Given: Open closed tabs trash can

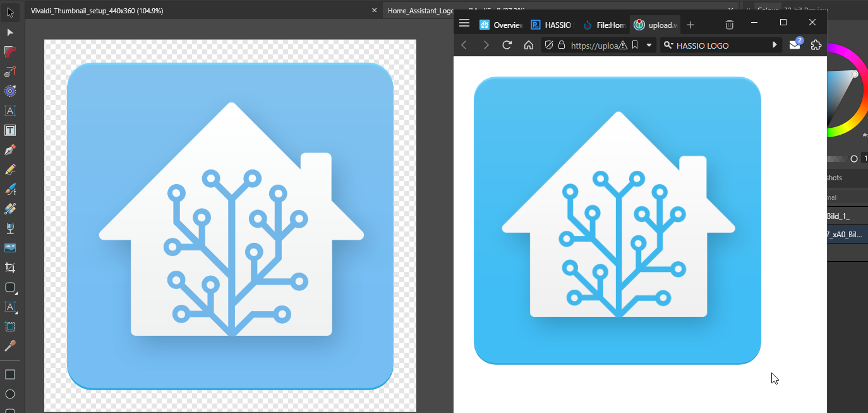Looking at the screenshot, I should point(729,25).
